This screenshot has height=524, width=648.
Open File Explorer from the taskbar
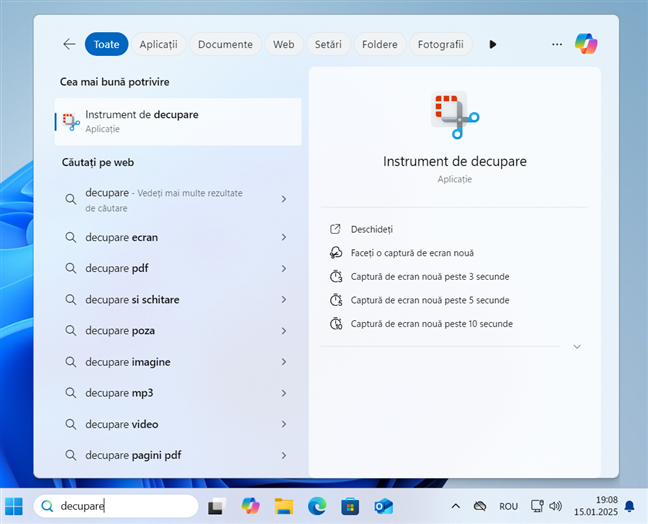[x=283, y=506]
